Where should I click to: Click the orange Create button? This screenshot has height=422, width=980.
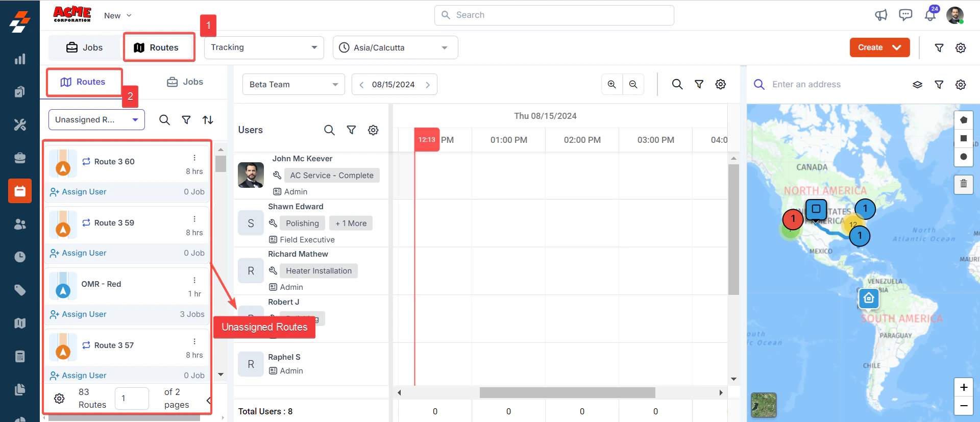click(879, 47)
